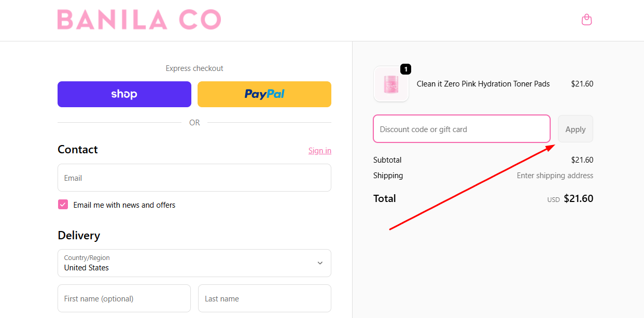Click the discount code input box
The height and width of the screenshot is (318, 644).
(x=461, y=128)
